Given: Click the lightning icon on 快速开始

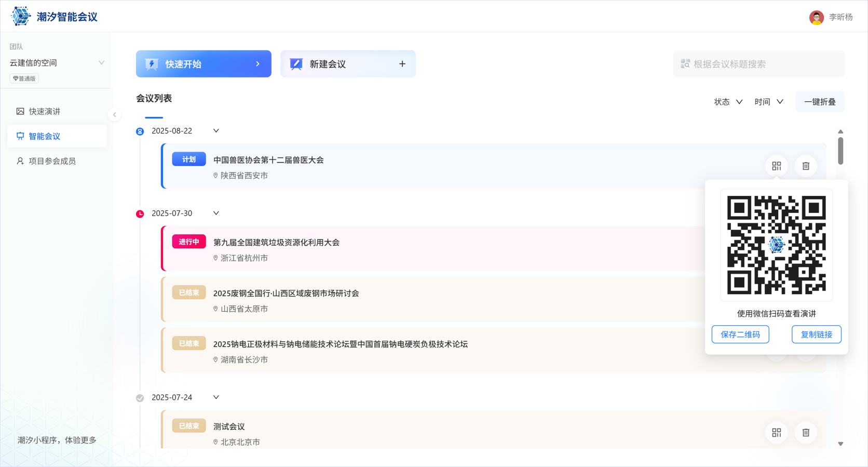Looking at the screenshot, I should 152,64.
